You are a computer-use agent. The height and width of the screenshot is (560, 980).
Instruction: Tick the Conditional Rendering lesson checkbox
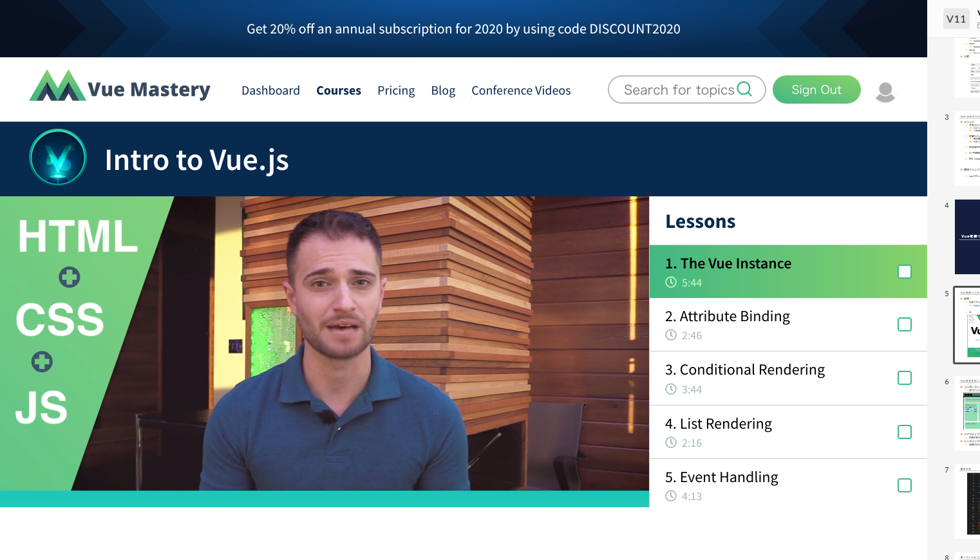click(x=905, y=378)
